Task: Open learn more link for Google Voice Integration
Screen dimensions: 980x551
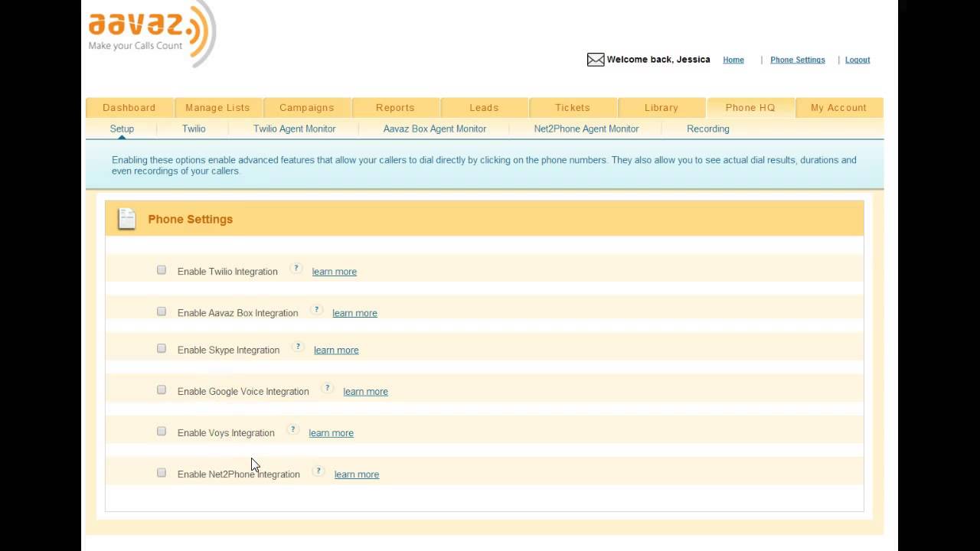Action: (x=365, y=391)
